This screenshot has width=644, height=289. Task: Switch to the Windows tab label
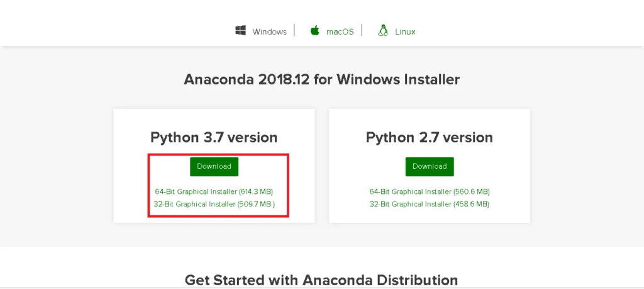coord(269,31)
